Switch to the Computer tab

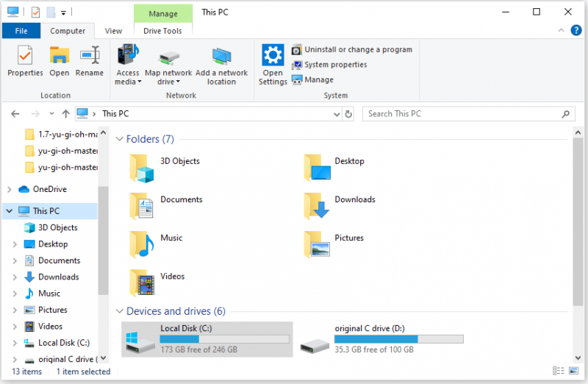(68, 31)
